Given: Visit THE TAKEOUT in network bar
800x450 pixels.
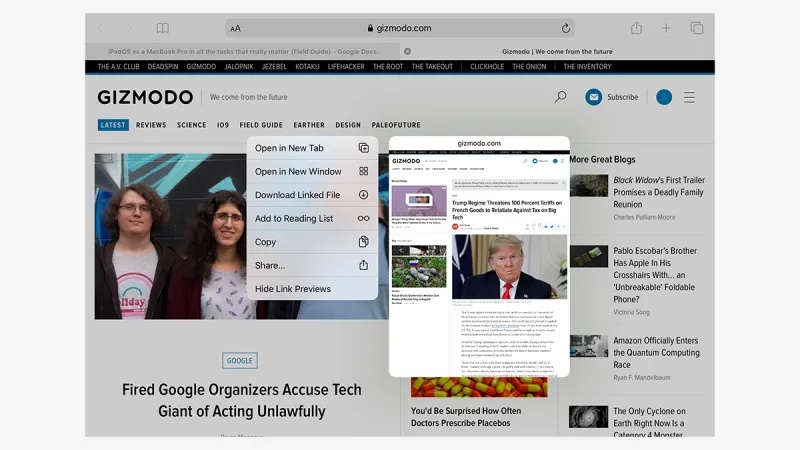Looking at the screenshot, I should point(432,67).
